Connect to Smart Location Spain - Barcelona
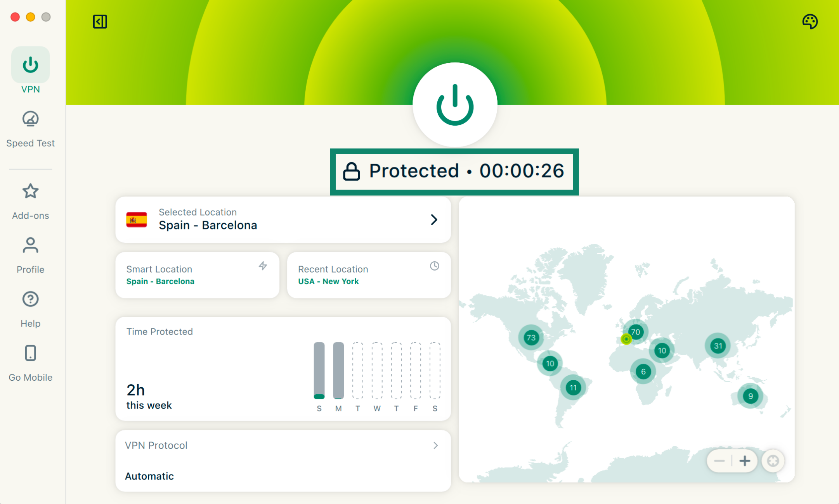Image resolution: width=839 pixels, height=504 pixels. pos(197,275)
